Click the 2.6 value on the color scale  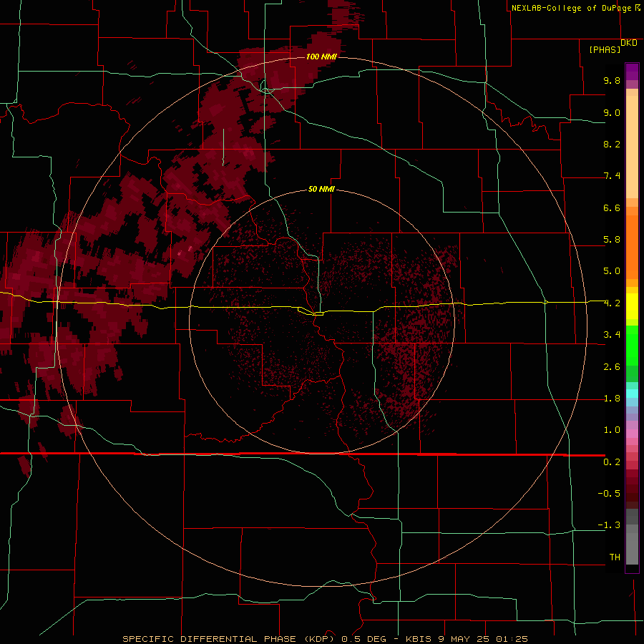(x=612, y=367)
